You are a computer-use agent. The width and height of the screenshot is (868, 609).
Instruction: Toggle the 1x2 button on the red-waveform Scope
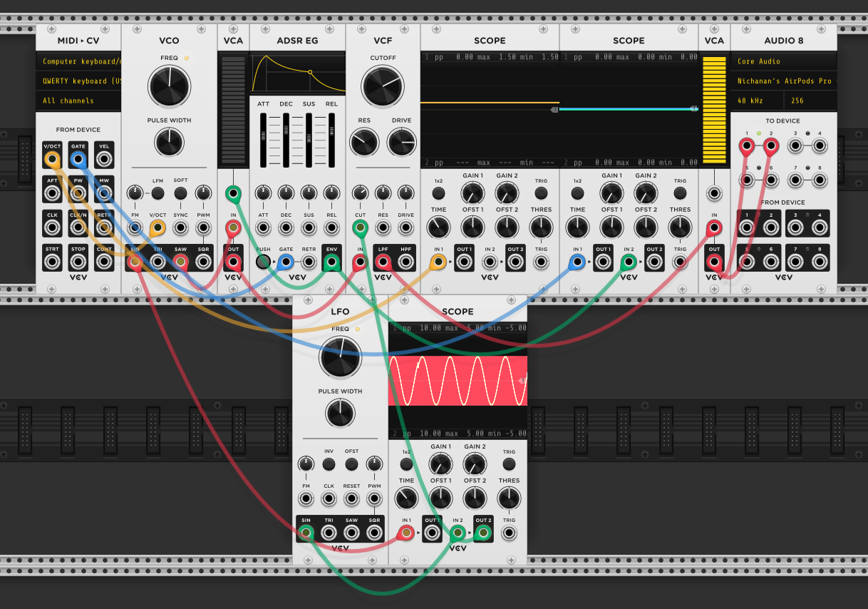pos(406,464)
